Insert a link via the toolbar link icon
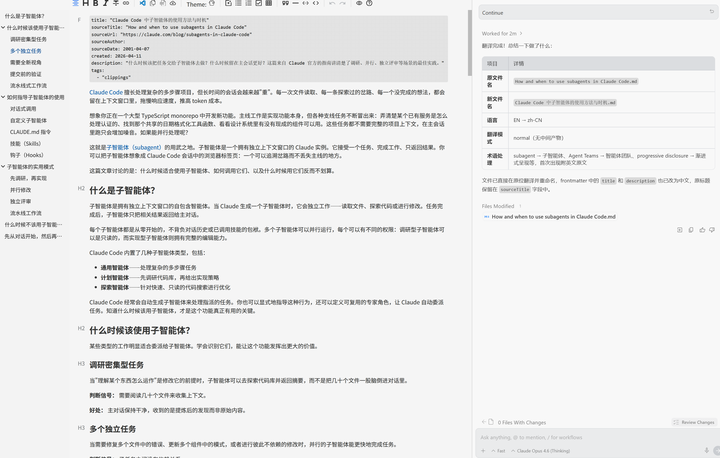 click(126, 3)
